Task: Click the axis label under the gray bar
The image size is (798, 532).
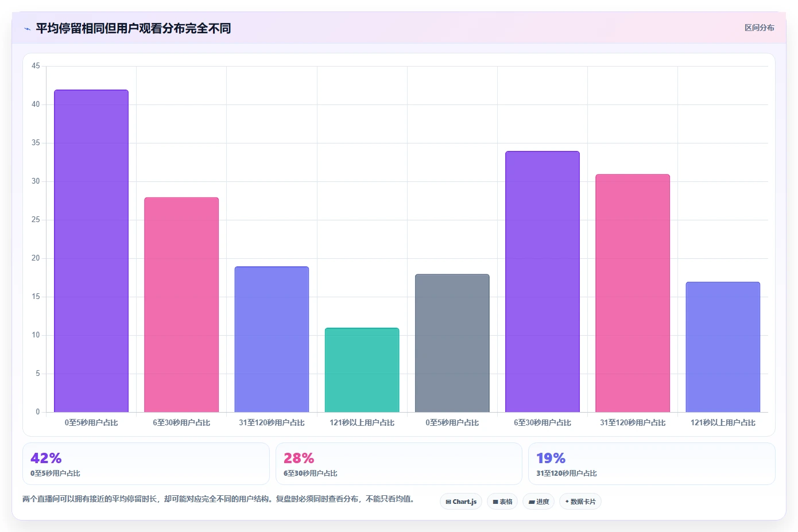Action: click(x=452, y=423)
